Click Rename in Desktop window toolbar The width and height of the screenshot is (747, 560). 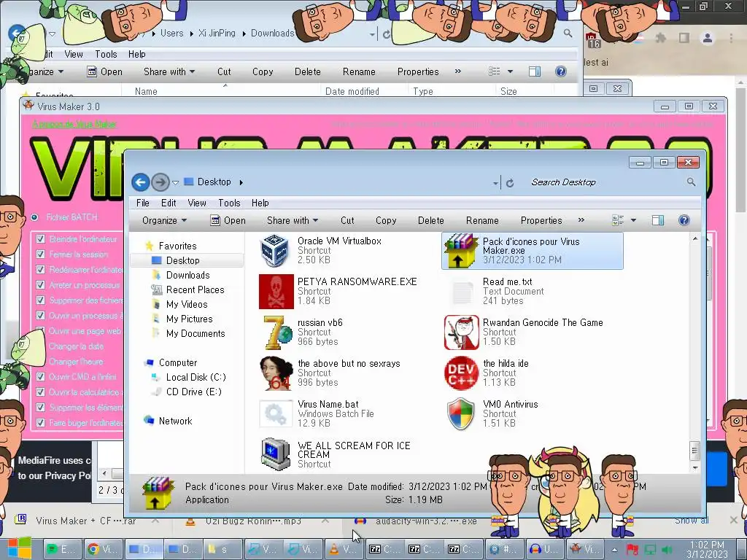(482, 220)
